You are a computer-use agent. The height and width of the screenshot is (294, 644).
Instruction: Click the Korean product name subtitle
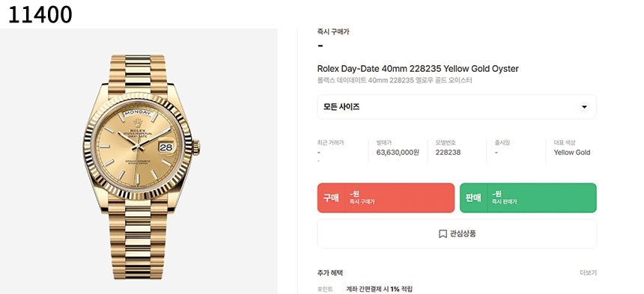[x=395, y=80]
